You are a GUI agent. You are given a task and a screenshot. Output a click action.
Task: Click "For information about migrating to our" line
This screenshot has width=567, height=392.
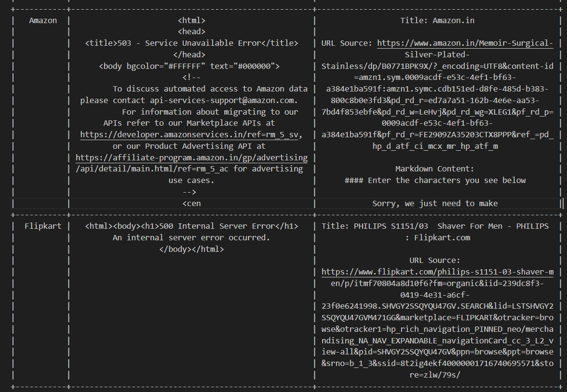(210, 112)
